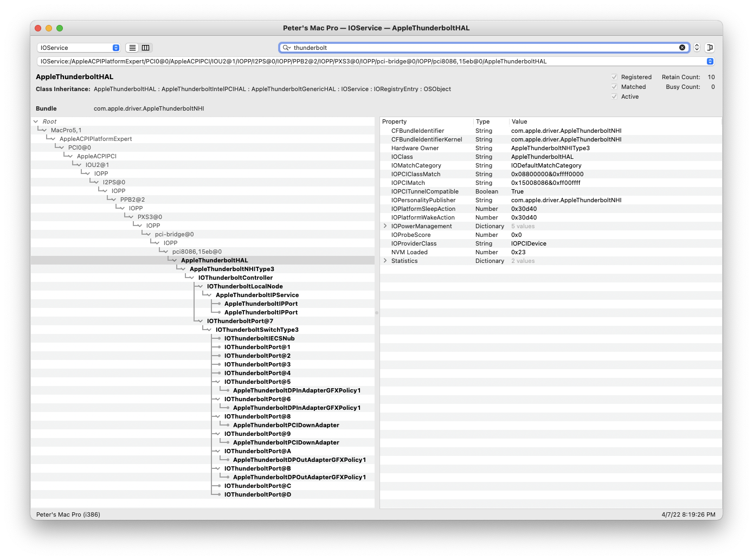Screen dimensions: 753x560
Task: Collapse the IOThunderboltSwitchType3 node
Action: coord(209,330)
